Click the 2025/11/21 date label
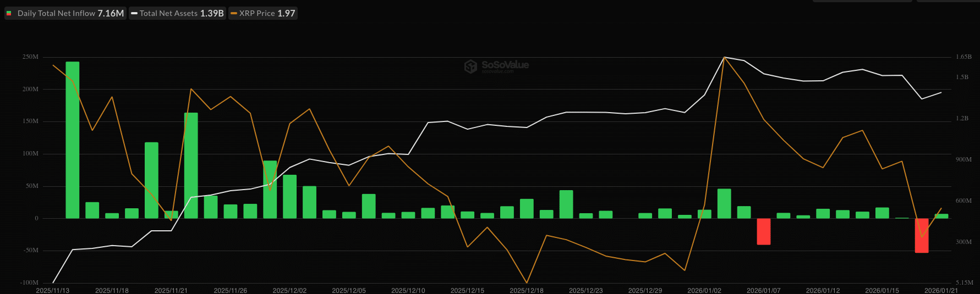The height and width of the screenshot is (294, 980). click(171, 290)
